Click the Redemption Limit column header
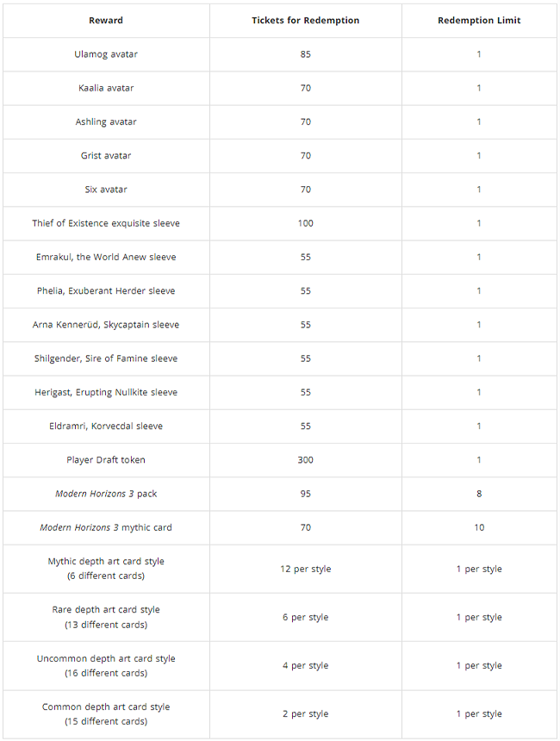560x741 pixels. click(x=479, y=21)
